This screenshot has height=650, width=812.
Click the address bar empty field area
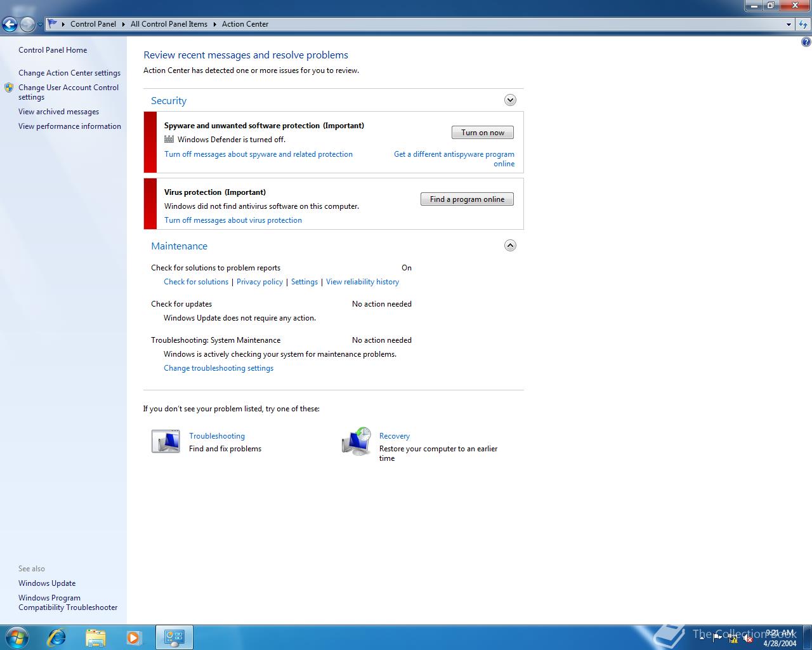527,24
